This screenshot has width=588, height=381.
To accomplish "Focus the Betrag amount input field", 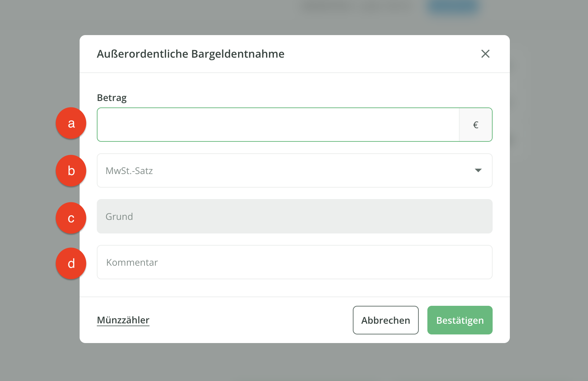I will coord(278,125).
